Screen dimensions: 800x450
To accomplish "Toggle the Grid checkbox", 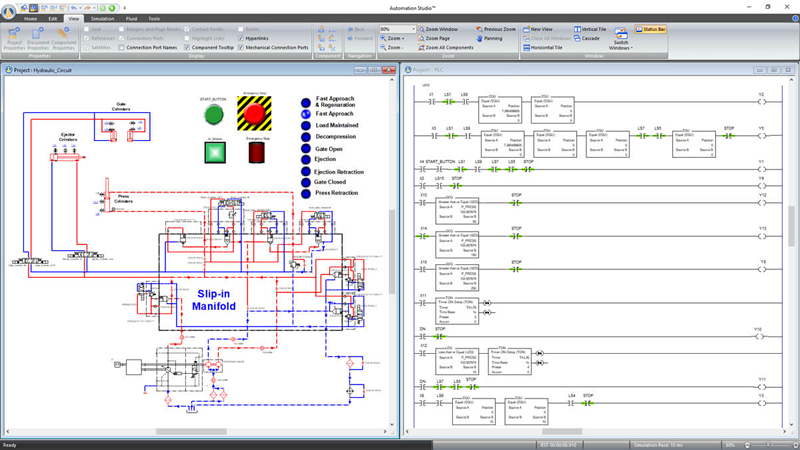I will coord(86,30).
